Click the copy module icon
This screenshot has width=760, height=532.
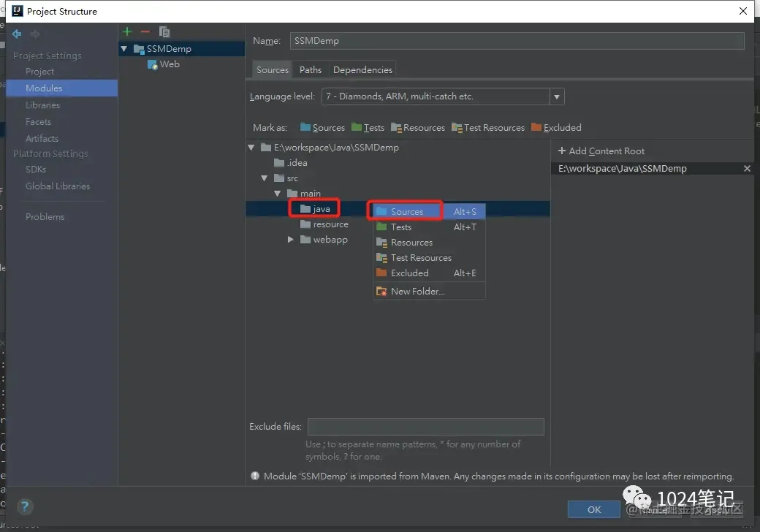(x=164, y=32)
